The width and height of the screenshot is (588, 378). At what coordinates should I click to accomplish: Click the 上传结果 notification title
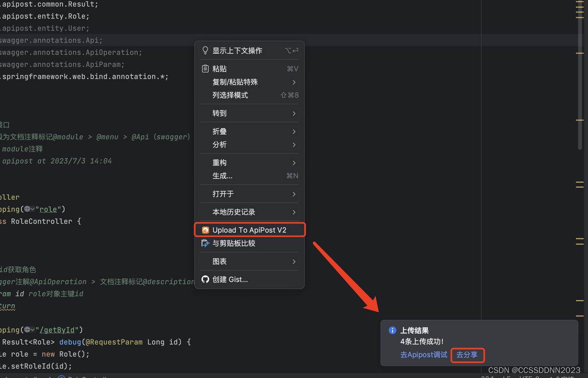pos(414,330)
